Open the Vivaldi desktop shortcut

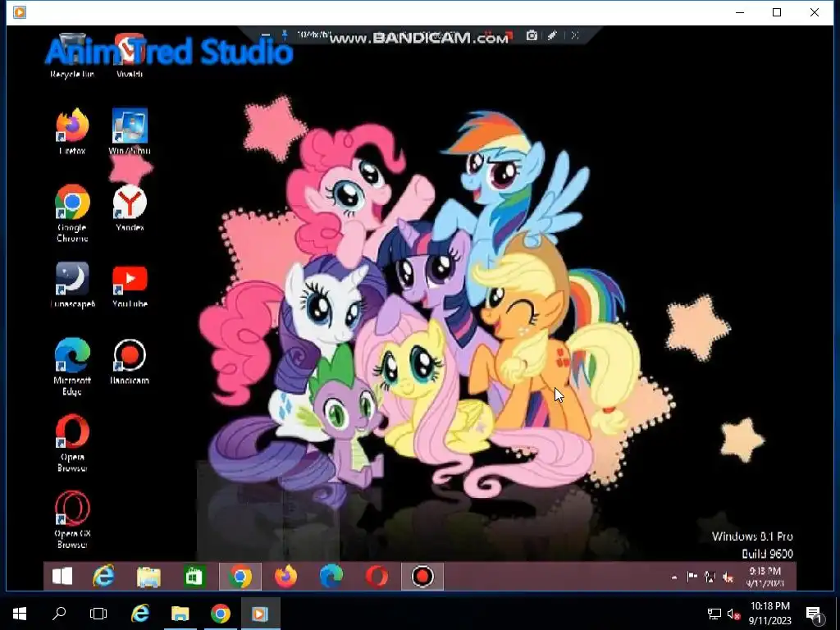click(x=130, y=55)
